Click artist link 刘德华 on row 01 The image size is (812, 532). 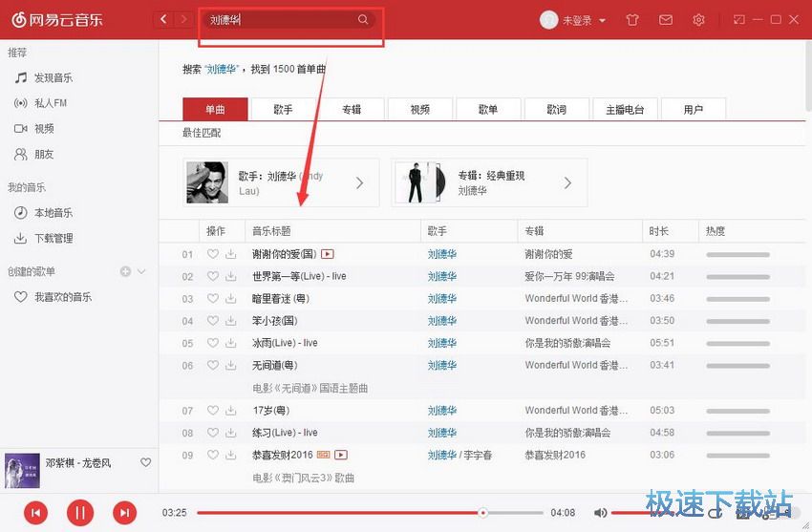coord(442,254)
